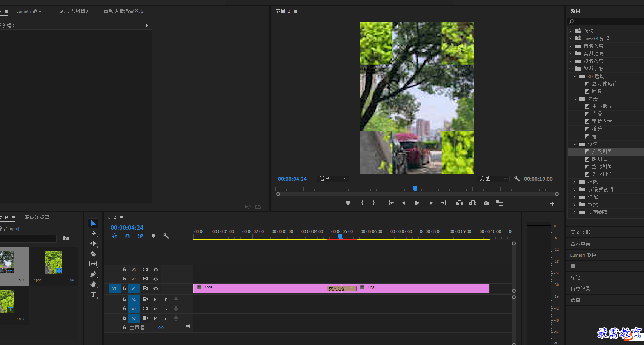The height and width of the screenshot is (345, 644).
Task: Step back one frame
Action: click(404, 203)
